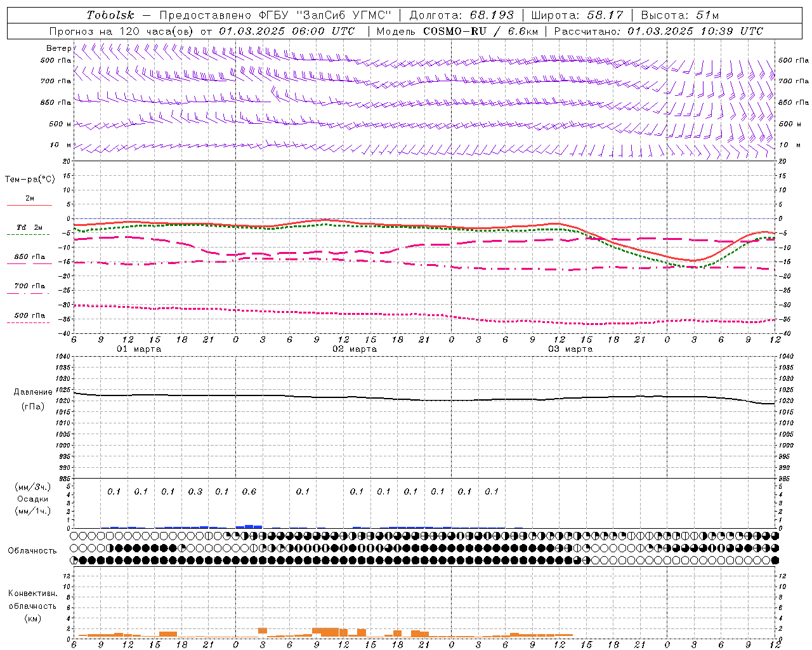Screen dimensions: 812x650
Task: Click the Широта: 58.17 value
Action: tap(577, 15)
